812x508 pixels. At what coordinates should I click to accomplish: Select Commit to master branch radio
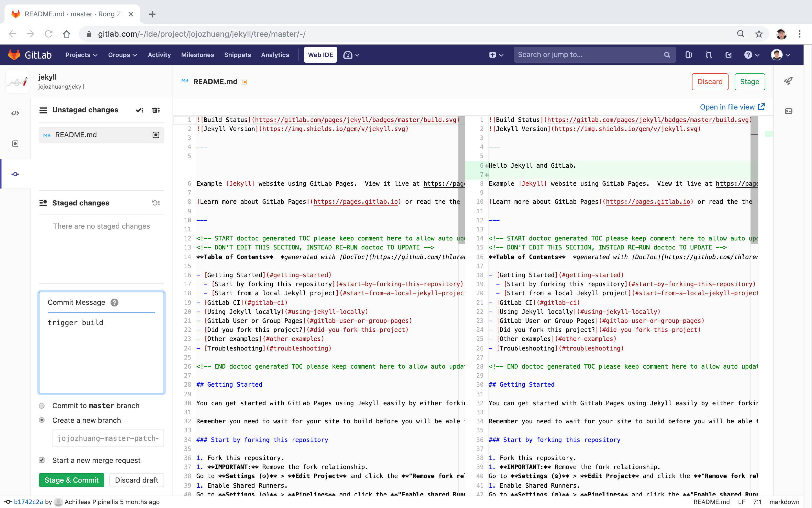pyautogui.click(x=42, y=406)
